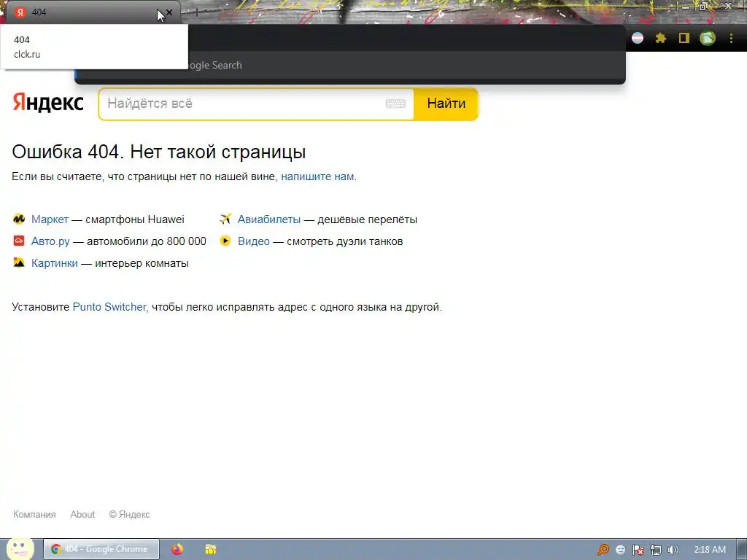Open the network tray icon

point(656,550)
